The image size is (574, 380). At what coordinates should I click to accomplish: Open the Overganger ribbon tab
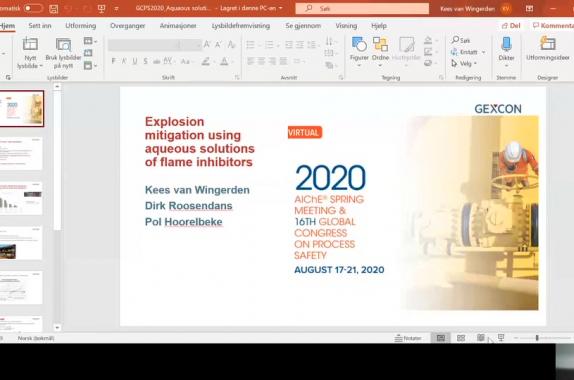(128, 26)
